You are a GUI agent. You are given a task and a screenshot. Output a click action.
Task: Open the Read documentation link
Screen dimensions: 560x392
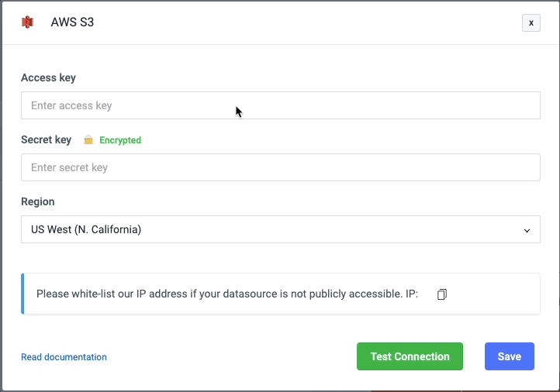click(64, 357)
